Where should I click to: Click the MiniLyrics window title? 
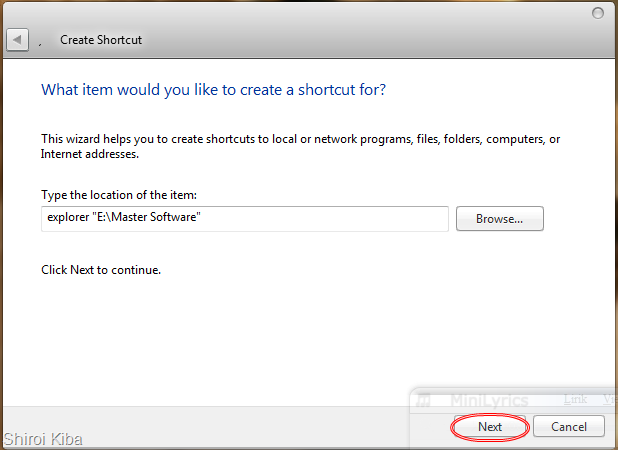pyautogui.click(x=489, y=400)
